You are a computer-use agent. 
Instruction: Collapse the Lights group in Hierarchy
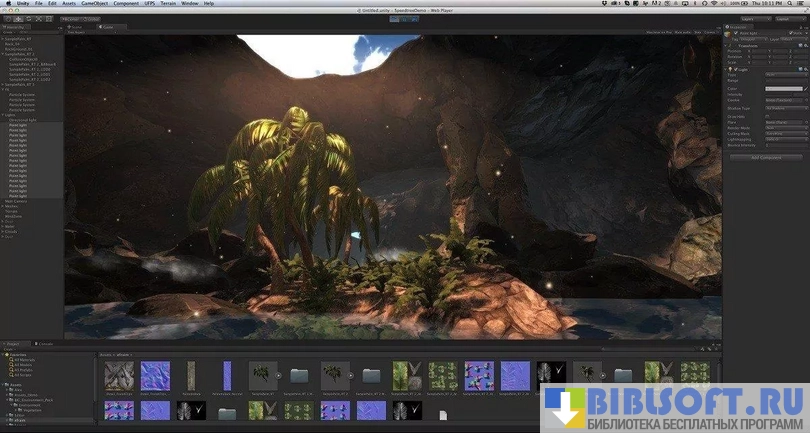pos(3,115)
